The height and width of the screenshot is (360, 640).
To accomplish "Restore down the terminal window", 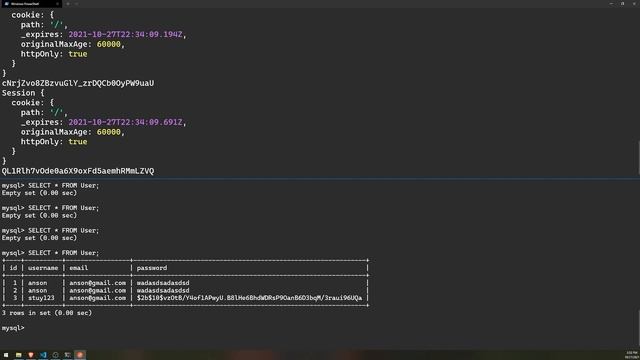I will click(622, 4).
